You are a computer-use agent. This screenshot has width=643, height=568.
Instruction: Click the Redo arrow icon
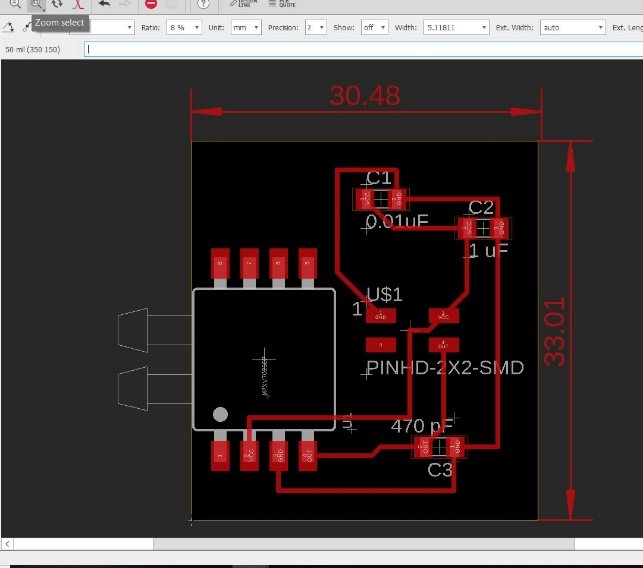pos(125,4)
